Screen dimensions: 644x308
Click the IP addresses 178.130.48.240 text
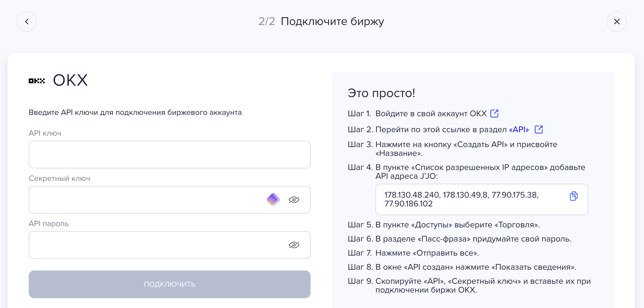461,199
